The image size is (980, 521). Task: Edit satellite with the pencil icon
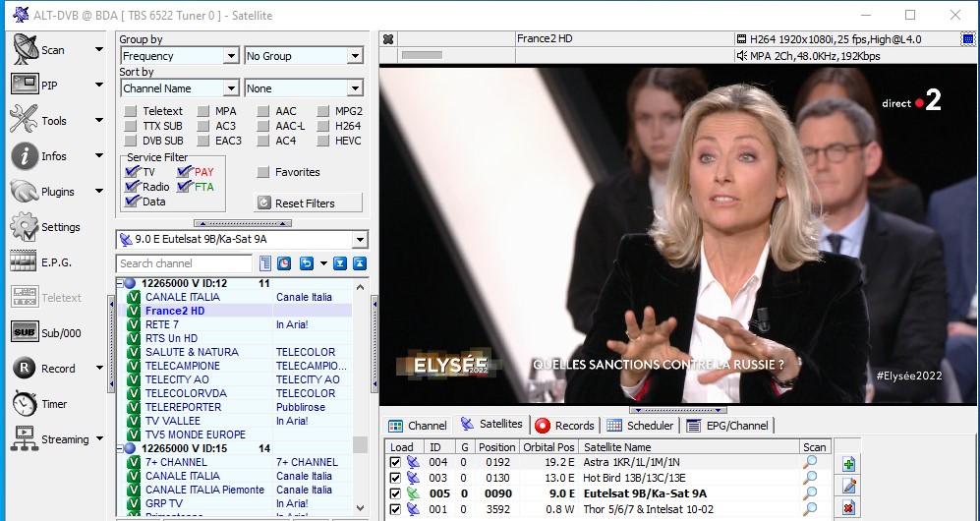click(848, 486)
